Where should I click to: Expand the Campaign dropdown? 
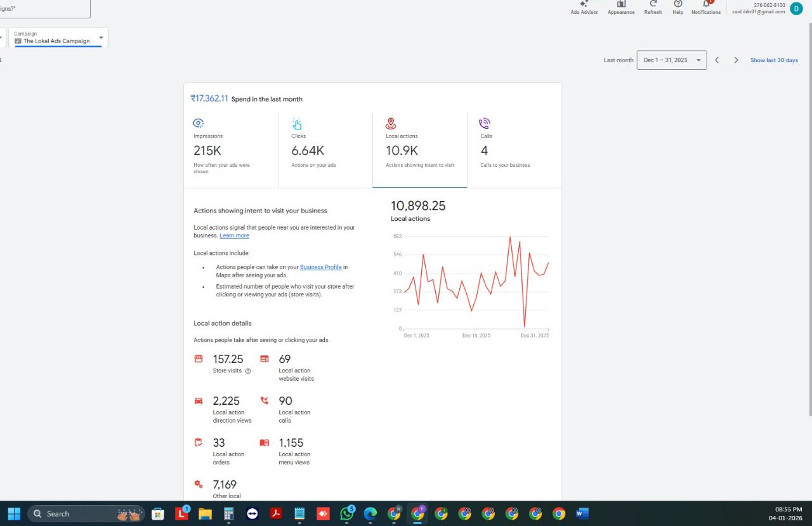tap(58, 37)
